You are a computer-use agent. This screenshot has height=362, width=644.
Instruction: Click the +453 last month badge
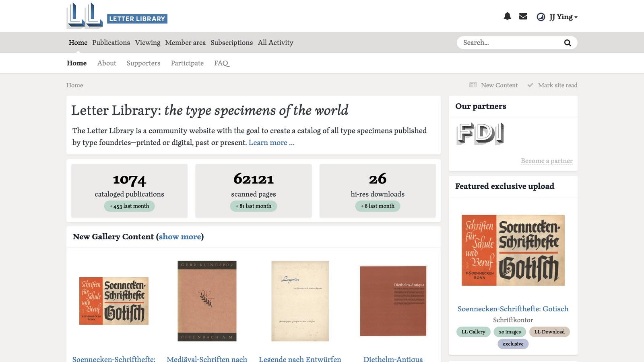click(129, 206)
